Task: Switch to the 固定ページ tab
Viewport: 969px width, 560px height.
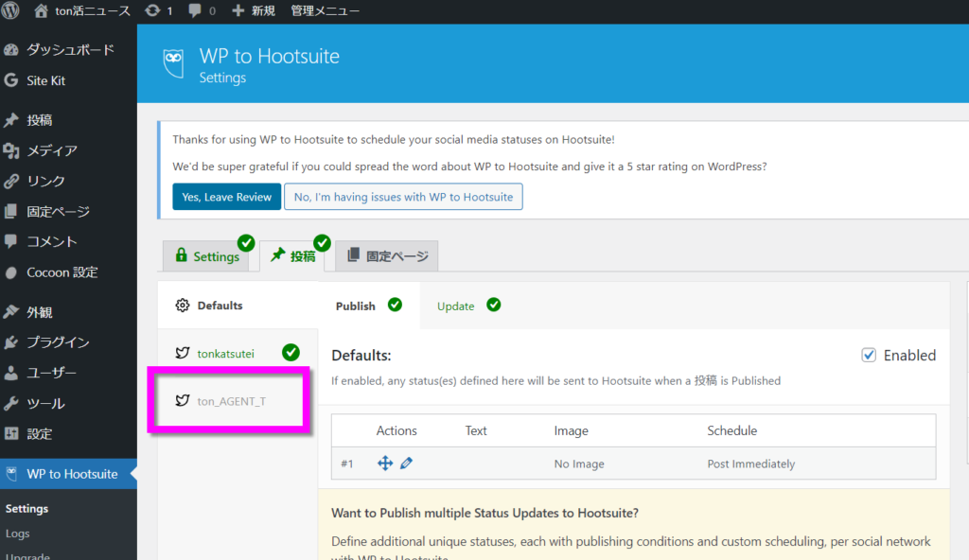Action: tap(387, 256)
